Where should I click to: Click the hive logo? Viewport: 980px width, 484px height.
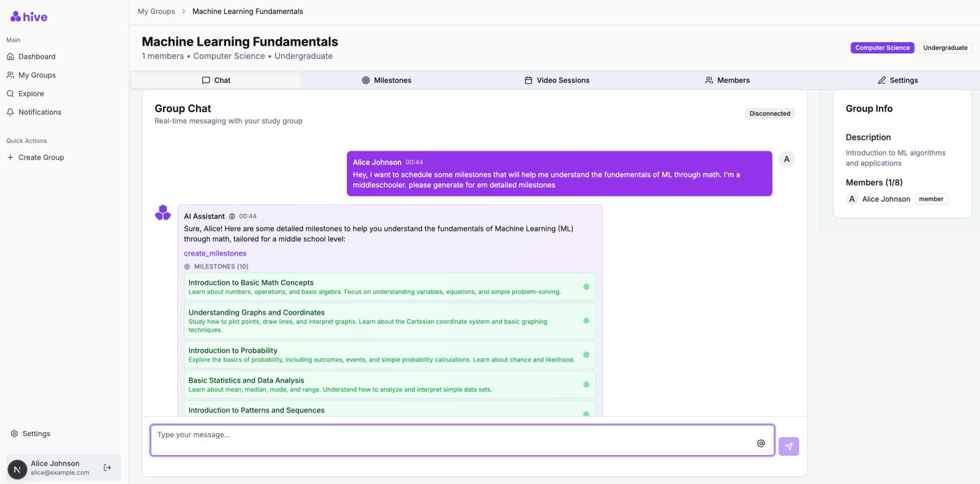pyautogui.click(x=29, y=17)
